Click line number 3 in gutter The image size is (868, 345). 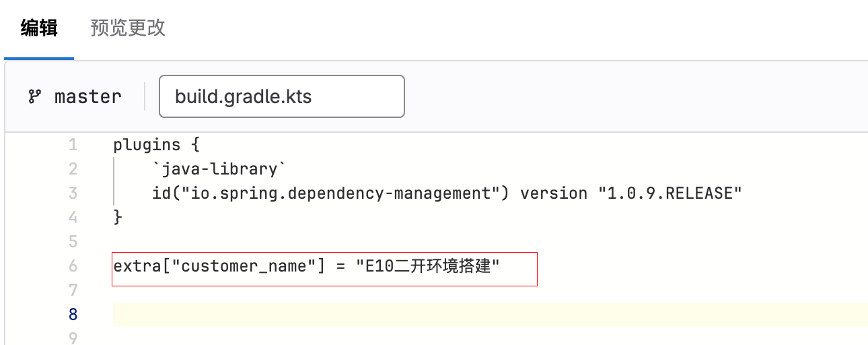pos(73,193)
